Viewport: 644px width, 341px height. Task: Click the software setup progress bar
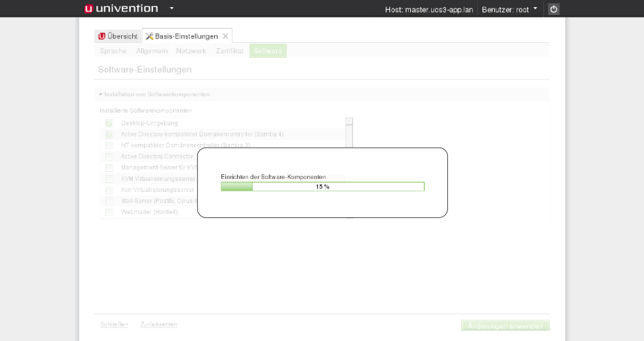pos(322,187)
